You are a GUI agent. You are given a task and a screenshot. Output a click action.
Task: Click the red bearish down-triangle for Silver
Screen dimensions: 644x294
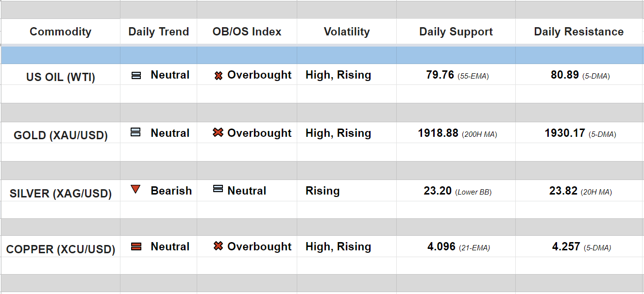tap(136, 190)
